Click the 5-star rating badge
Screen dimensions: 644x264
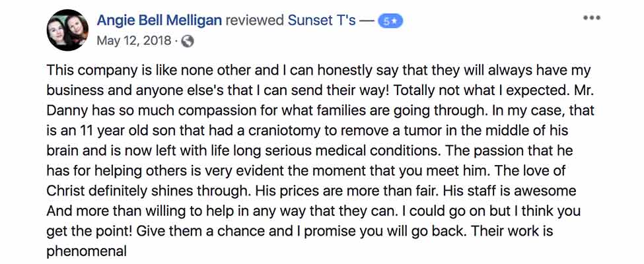tap(391, 21)
